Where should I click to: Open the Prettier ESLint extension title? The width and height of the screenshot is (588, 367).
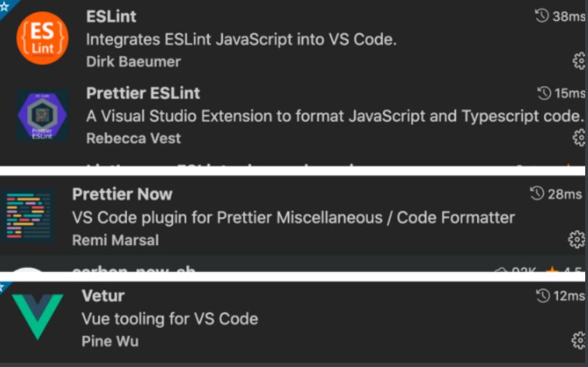click(143, 93)
